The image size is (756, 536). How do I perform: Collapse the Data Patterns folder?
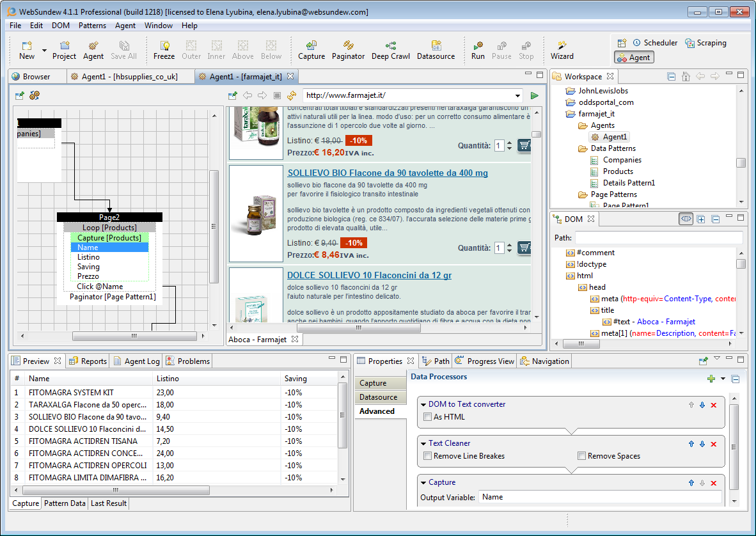(583, 148)
